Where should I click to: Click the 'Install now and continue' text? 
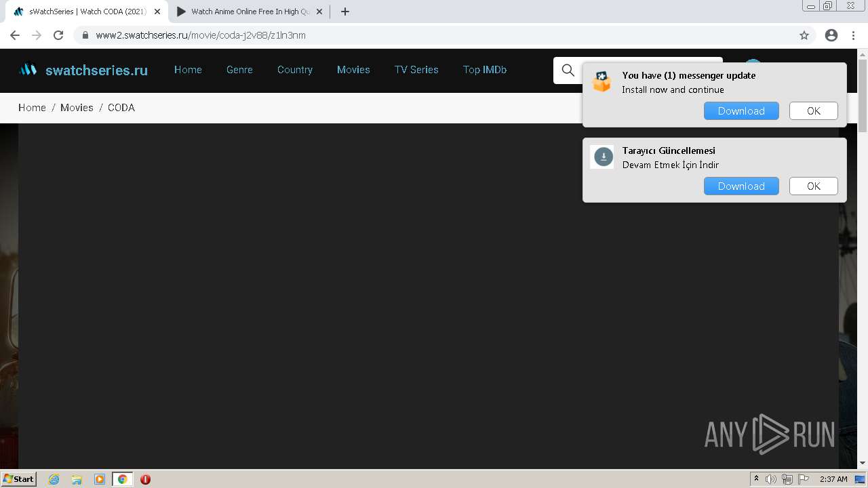[x=673, y=89]
